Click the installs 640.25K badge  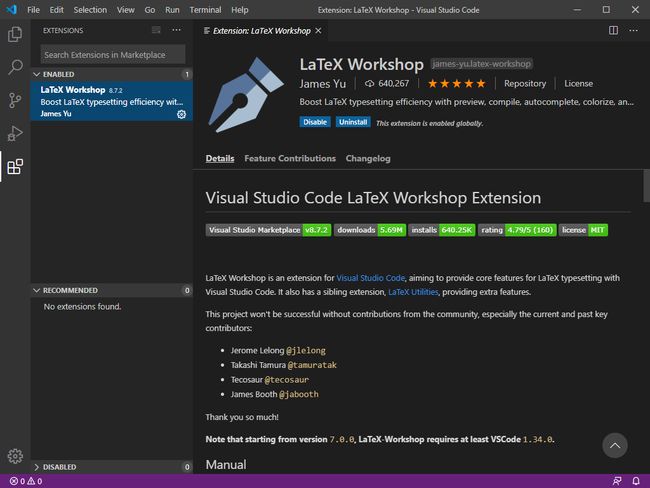(x=442, y=230)
